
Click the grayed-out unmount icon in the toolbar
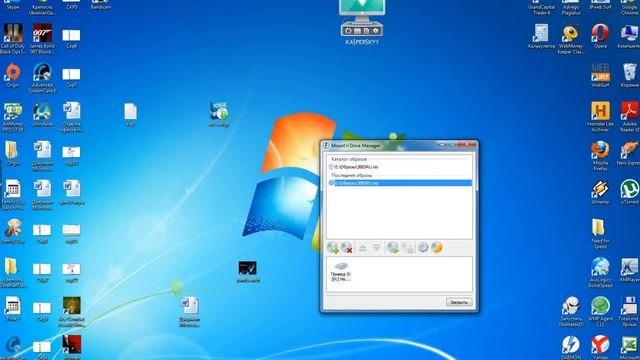[407, 247]
